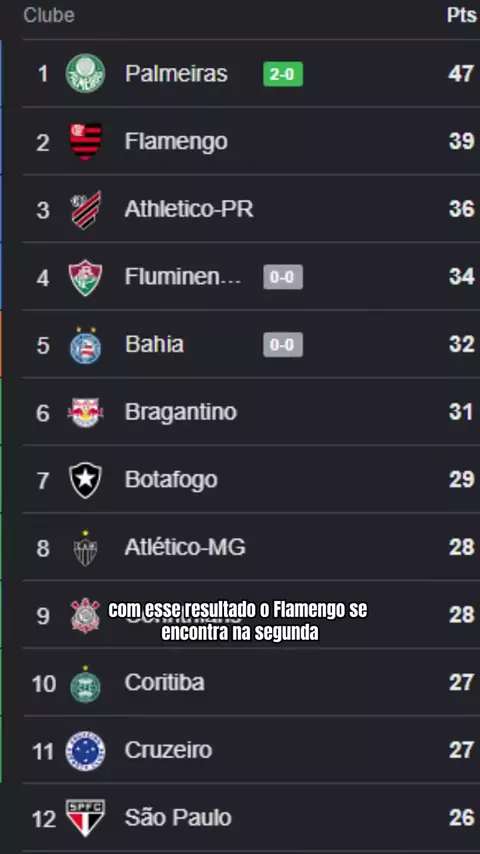Click the Coritiba club crest

point(86,684)
